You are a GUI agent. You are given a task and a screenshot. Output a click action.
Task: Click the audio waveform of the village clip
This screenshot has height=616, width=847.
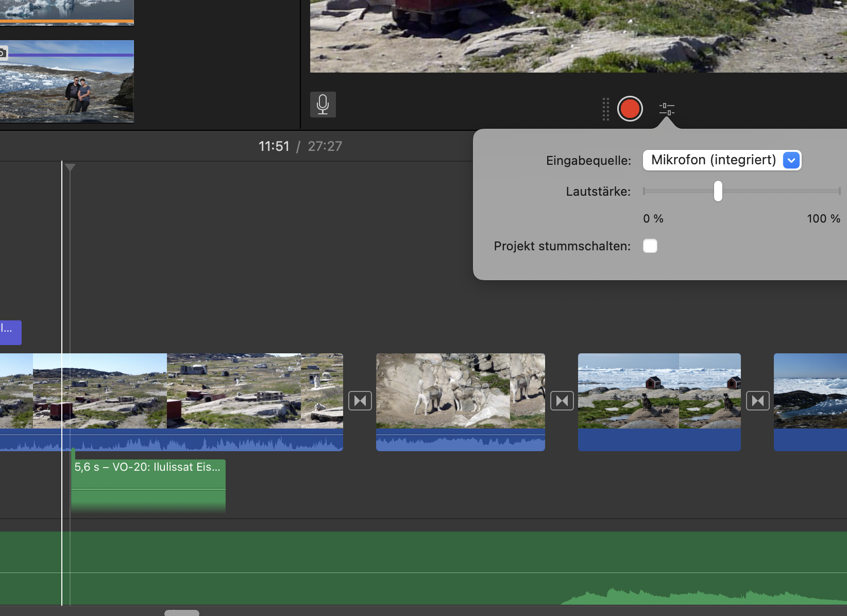[206, 441]
